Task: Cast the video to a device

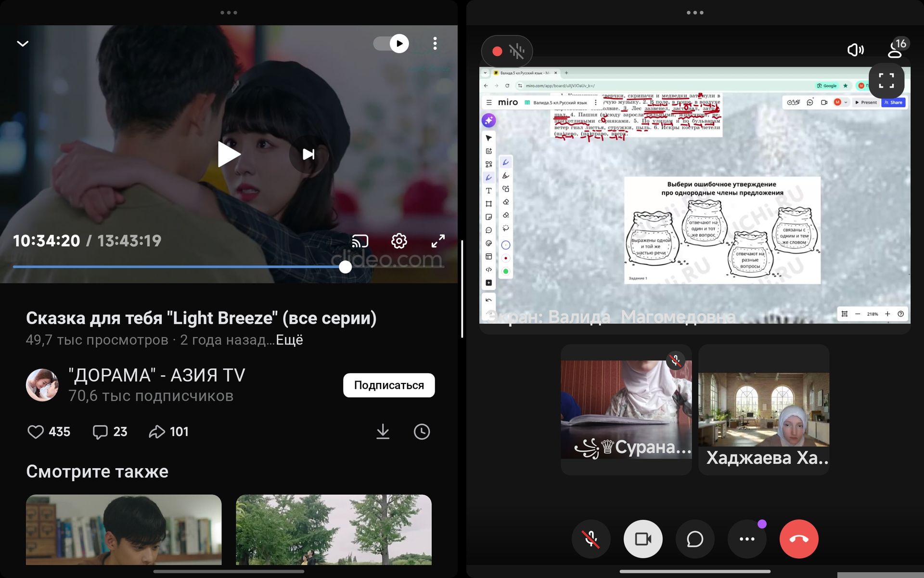Action: (360, 241)
